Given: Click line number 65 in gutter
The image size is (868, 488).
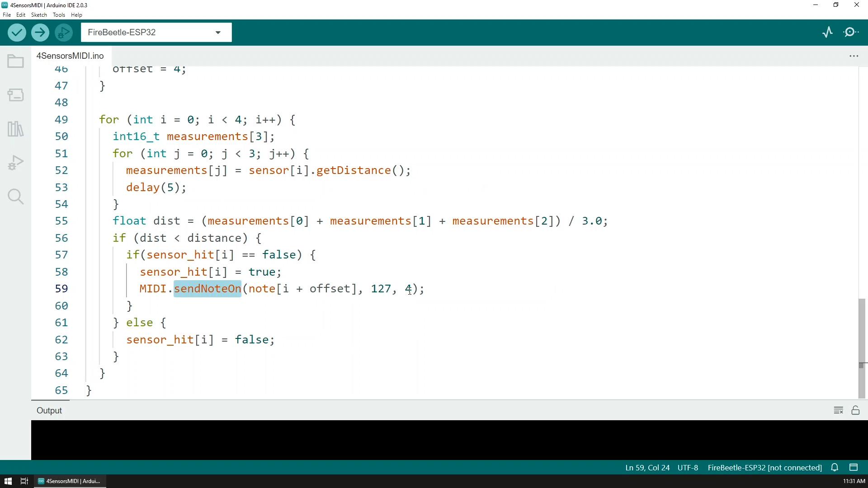Looking at the screenshot, I should click(61, 390).
